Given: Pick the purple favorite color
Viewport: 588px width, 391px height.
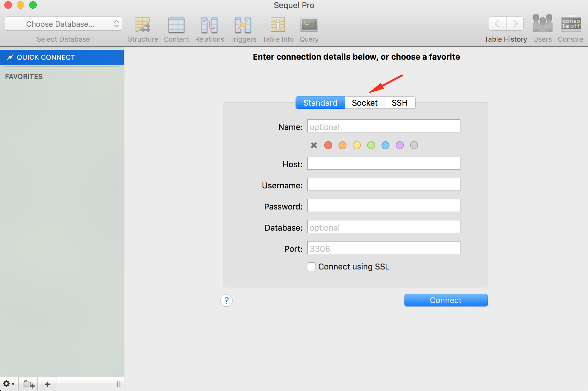Looking at the screenshot, I should tap(400, 145).
